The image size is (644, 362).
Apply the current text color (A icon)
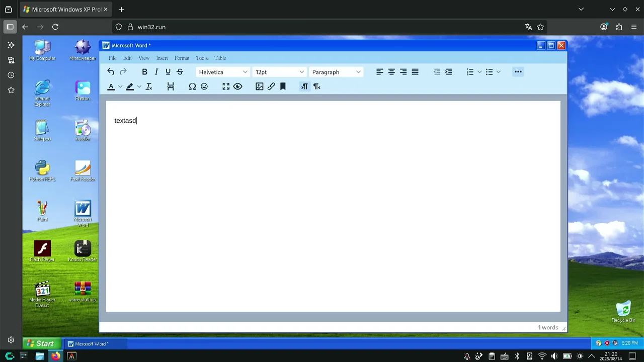click(111, 86)
